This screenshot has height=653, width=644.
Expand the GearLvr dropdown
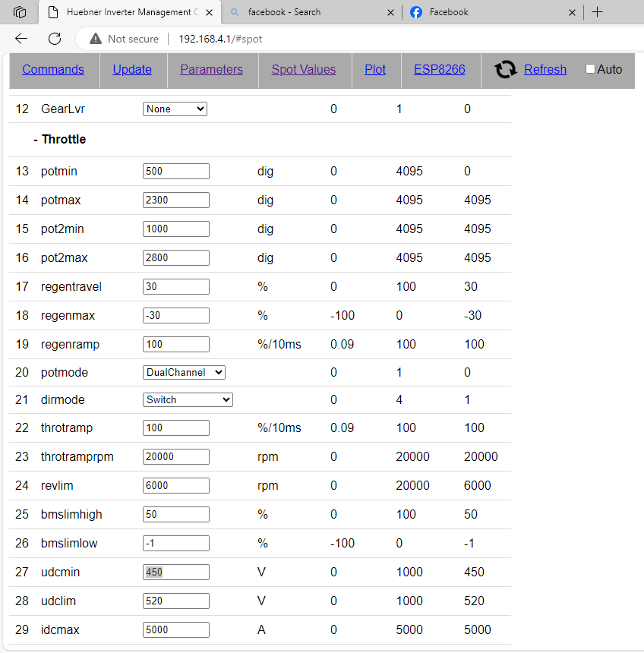175,109
